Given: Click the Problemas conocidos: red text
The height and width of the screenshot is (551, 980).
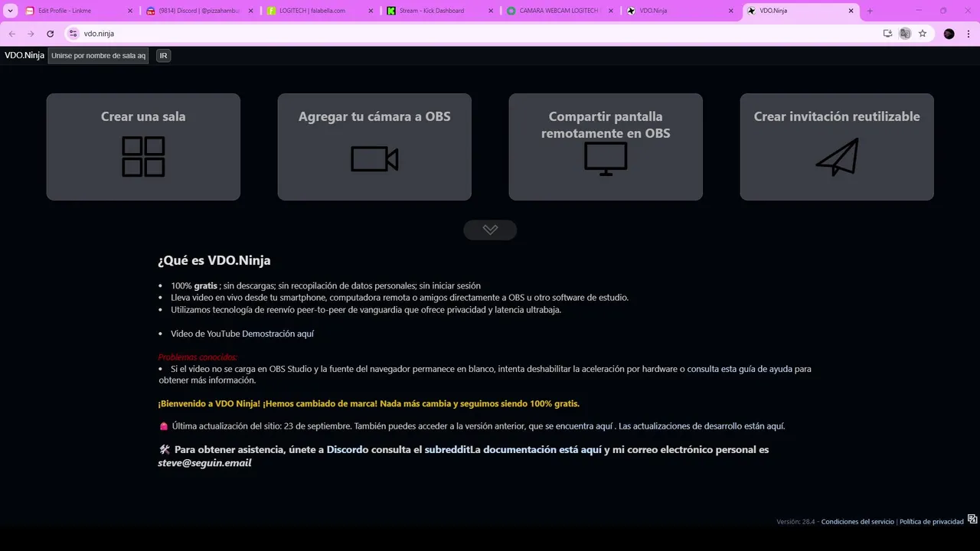Looking at the screenshot, I should [x=198, y=357].
